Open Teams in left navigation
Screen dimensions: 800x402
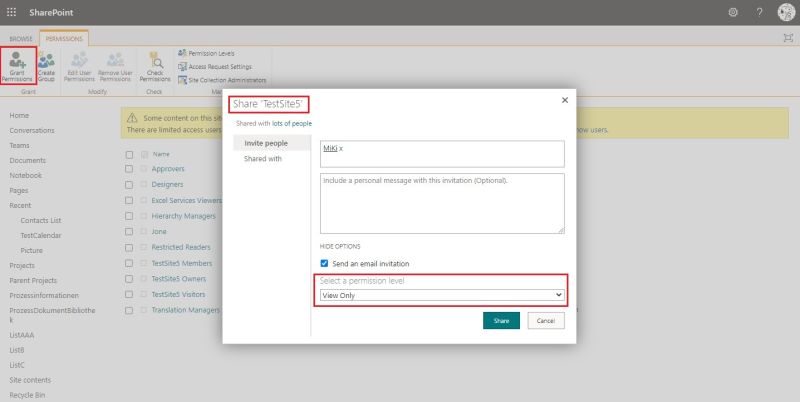click(19, 145)
